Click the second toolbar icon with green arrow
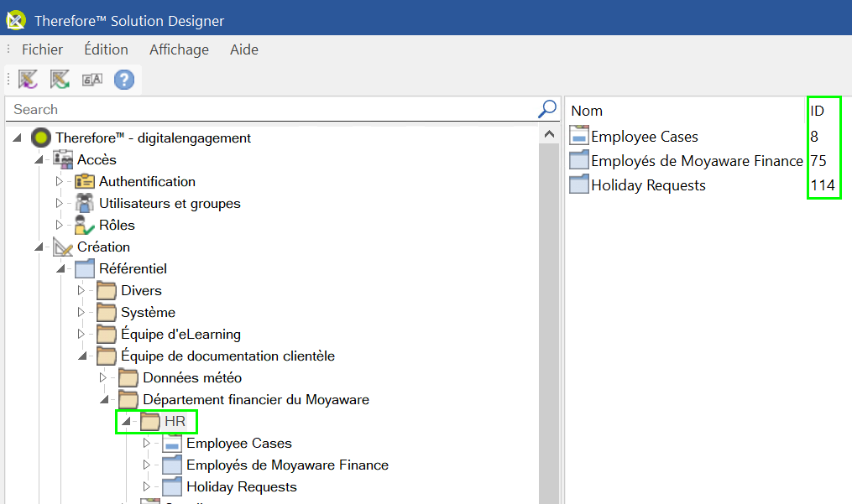This screenshot has width=852, height=504. pyautogui.click(x=60, y=80)
